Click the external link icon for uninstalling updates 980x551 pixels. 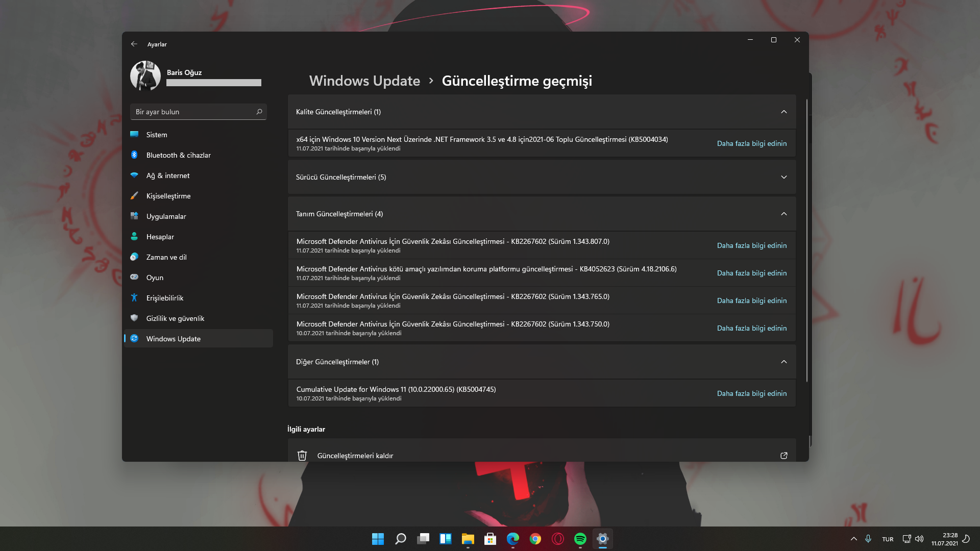[784, 456]
